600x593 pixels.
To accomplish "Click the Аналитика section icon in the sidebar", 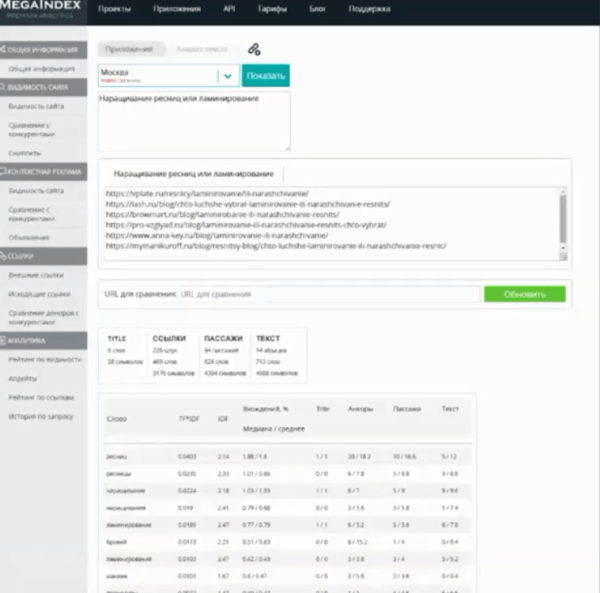I will point(5,341).
